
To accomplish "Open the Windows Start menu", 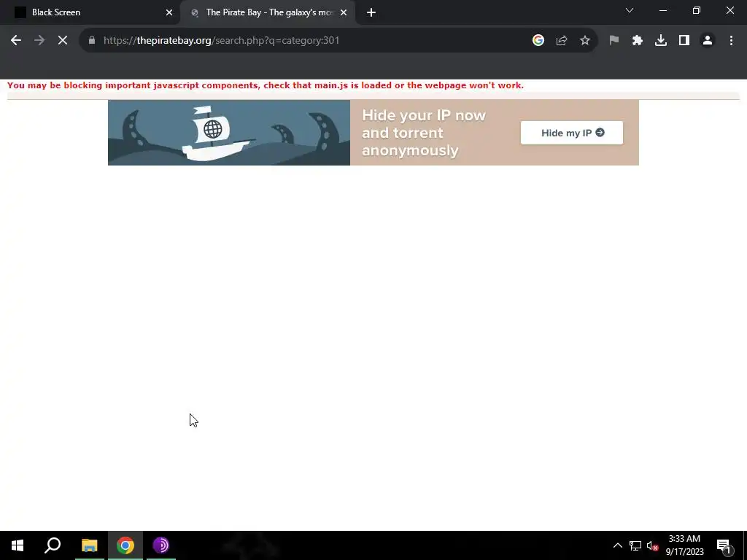I will [18, 545].
